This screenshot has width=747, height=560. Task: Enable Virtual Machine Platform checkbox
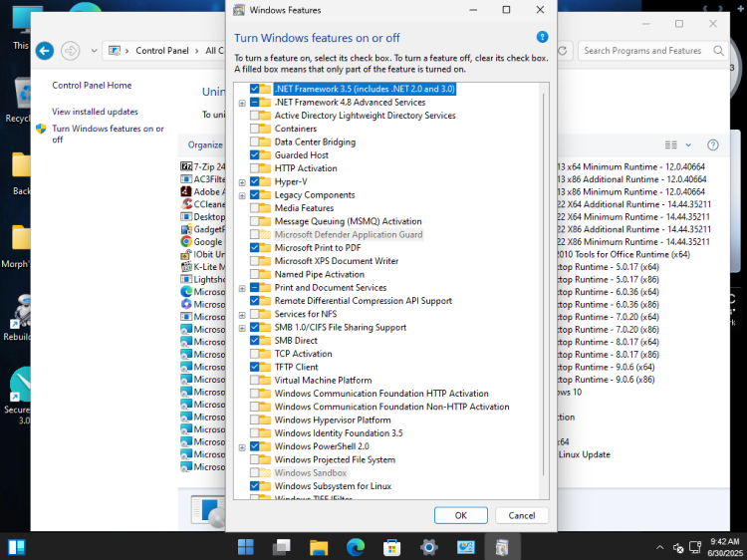pos(254,381)
